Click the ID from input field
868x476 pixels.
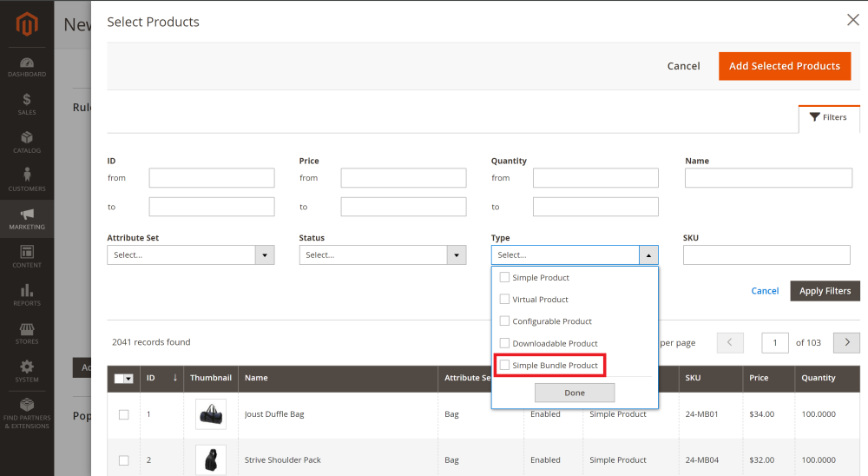tap(212, 178)
